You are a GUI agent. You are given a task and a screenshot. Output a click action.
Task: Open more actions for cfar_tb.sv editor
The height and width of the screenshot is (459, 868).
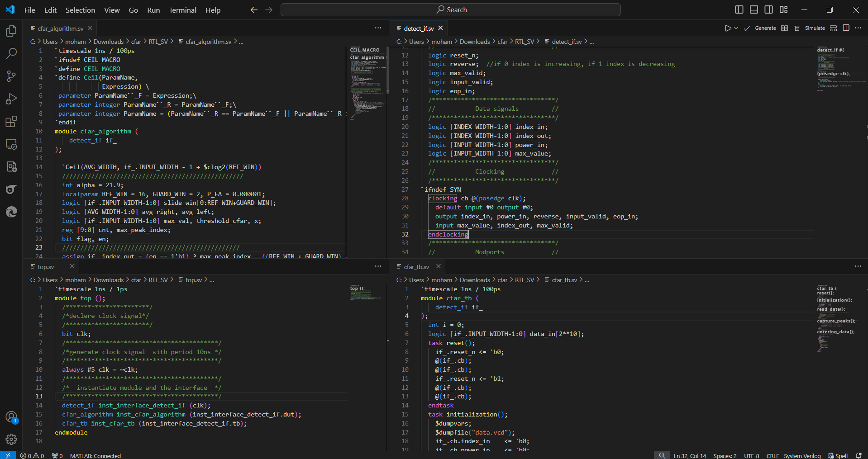858,266
